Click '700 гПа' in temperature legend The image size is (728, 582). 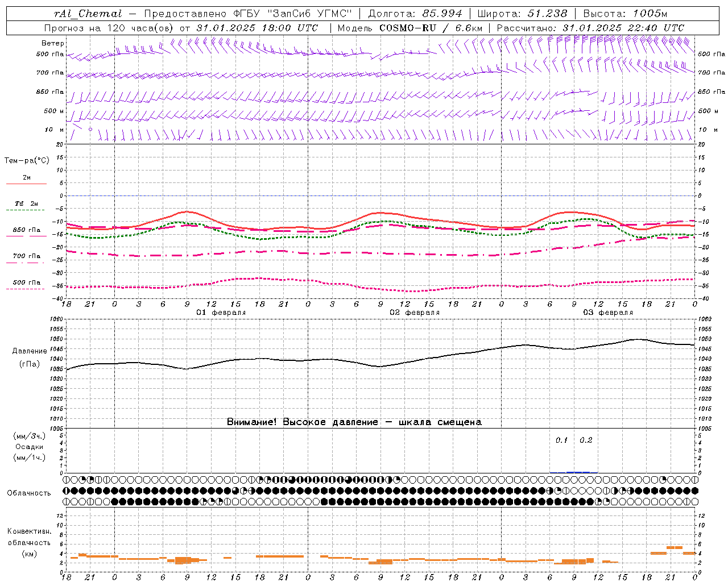[26, 256]
